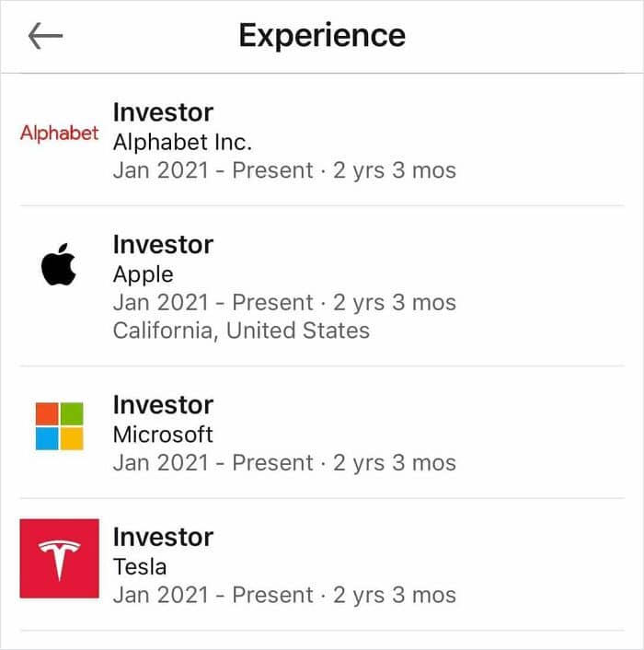The image size is (644, 650).
Task: Tap the date range under Tesla
Action: (x=284, y=596)
